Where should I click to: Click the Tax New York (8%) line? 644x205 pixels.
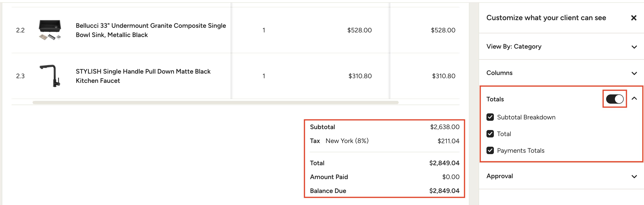(x=347, y=141)
